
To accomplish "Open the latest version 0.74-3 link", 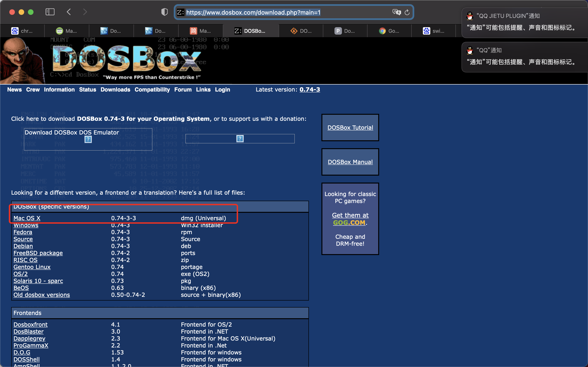I will coord(310,90).
